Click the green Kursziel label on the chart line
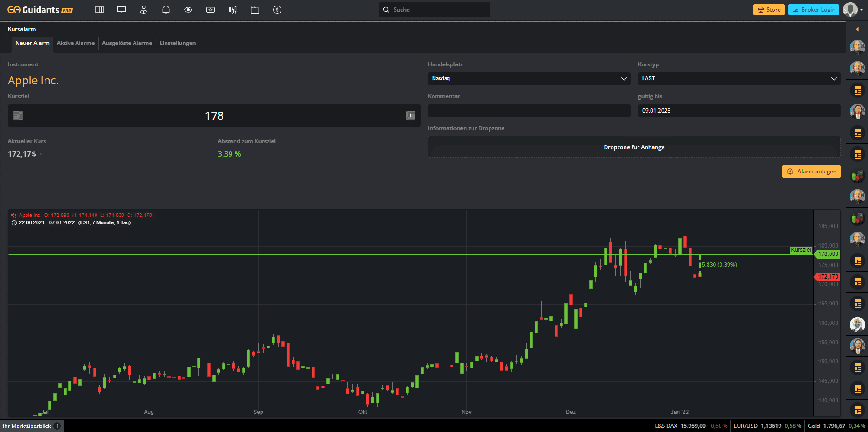This screenshot has width=868, height=432. coord(801,250)
